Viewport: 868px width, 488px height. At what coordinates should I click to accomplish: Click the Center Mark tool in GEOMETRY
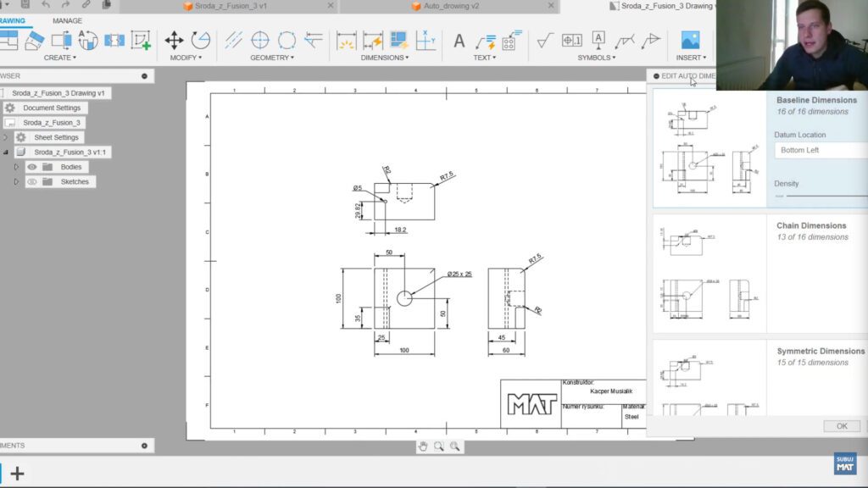(258, 41)
